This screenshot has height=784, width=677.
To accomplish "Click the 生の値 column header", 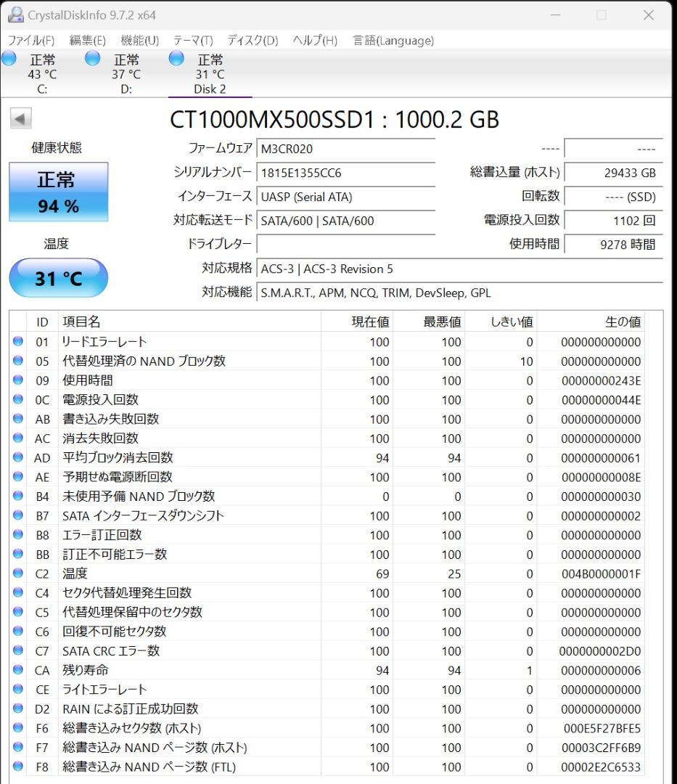I will pyautogui.click(x=591, y=322).
